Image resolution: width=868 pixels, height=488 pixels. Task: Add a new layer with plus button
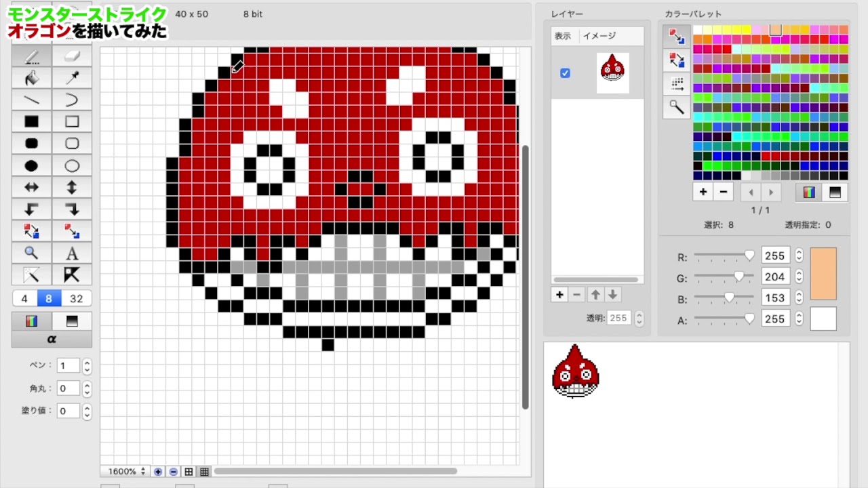[559, 295]
